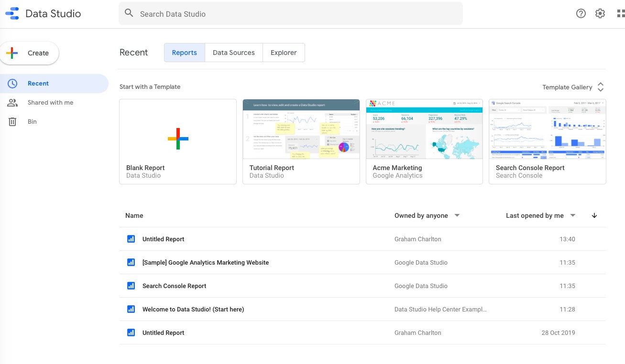Click report icon beside Google Analytics Marketing Website
This screenshot has height=364, width=625.
131,262
